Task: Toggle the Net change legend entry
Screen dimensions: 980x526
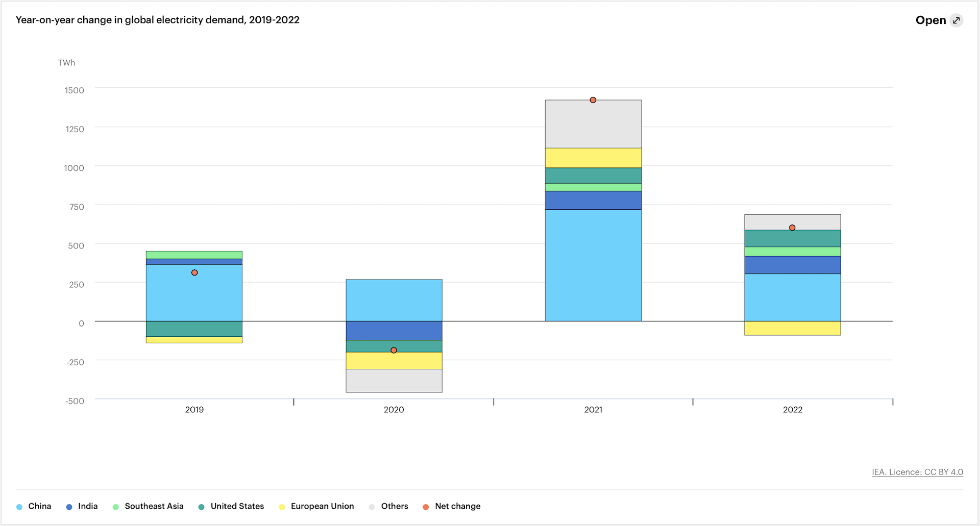Action: pyautogui.click(x=452, y=506)
